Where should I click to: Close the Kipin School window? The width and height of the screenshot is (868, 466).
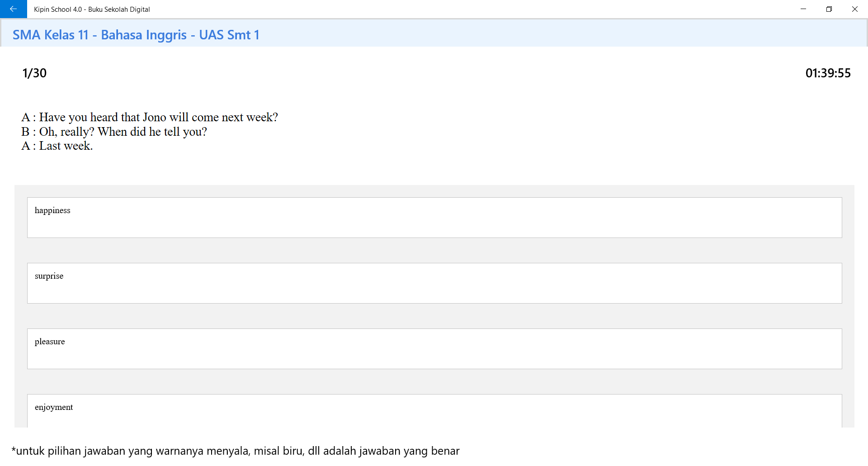pyautogui.click(x=854, y=9)
